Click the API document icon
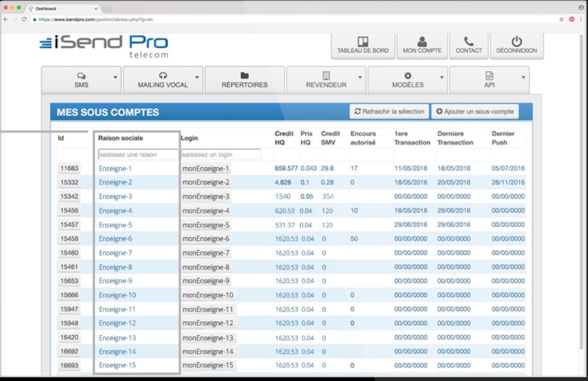This screenshot has height=381, width=588. pos(490,76)
